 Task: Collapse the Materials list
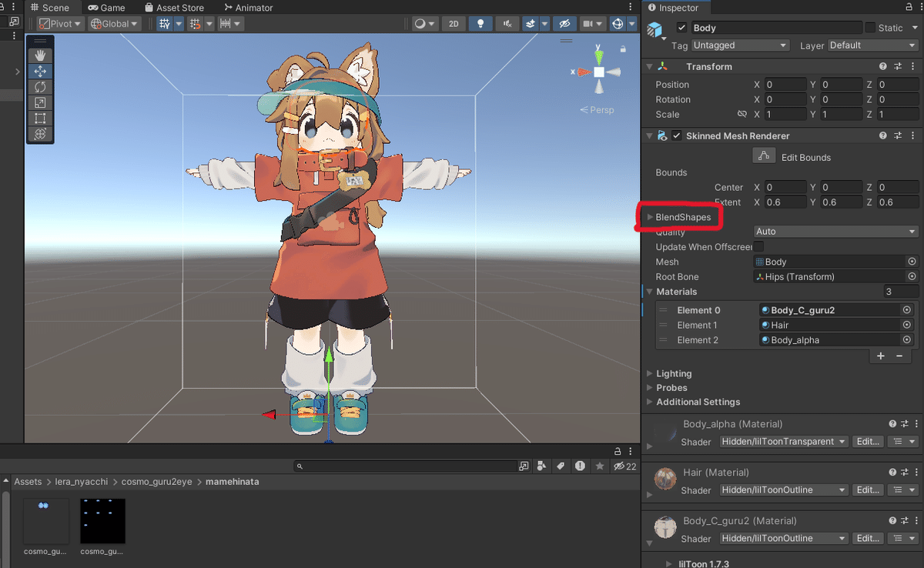click(649, 292)
